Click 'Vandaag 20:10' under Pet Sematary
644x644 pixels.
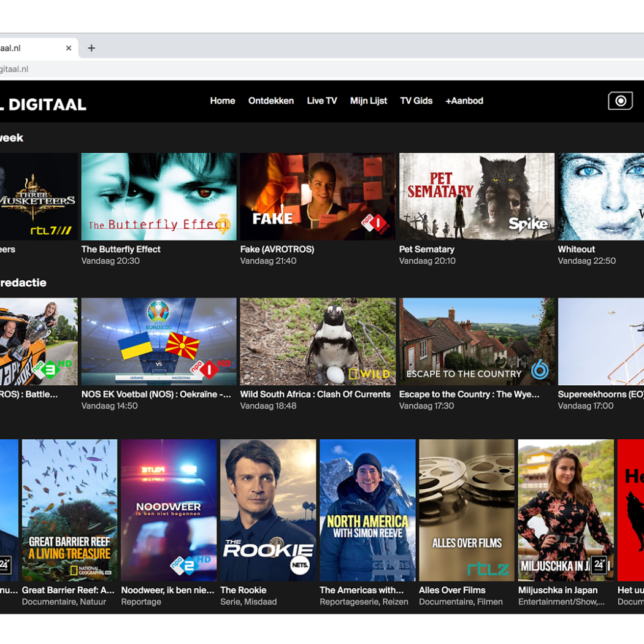point(427,261)
